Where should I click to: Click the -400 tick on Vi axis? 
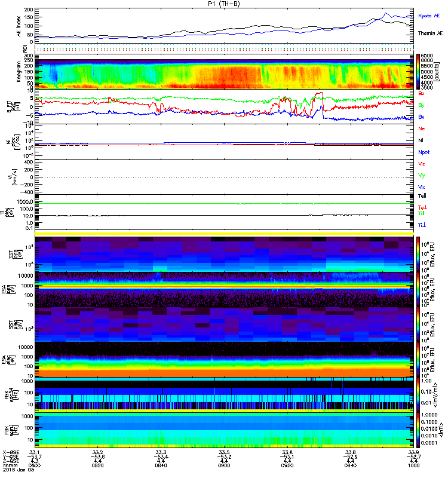tap(26, 192)
